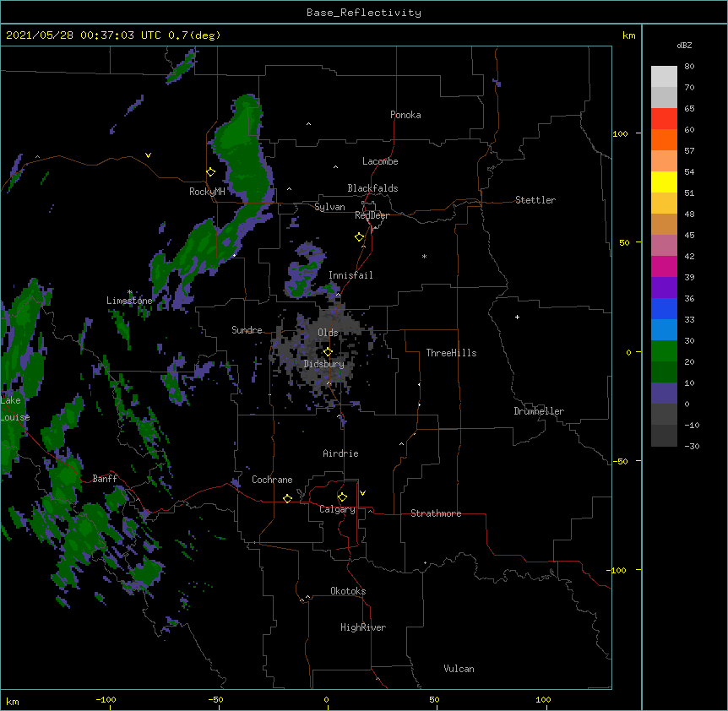Viewport: 728px width, 711px height.
Task: Click the Vulcan label
Action: [459, 669]
